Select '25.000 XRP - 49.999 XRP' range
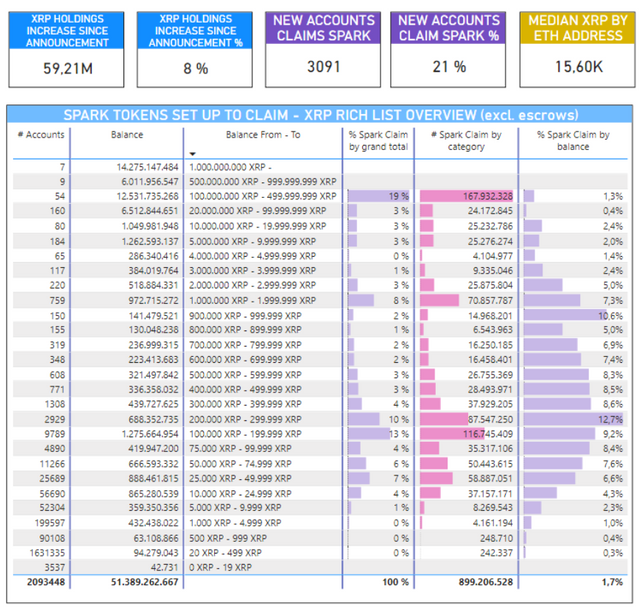The image size is (640, 609). 240,479
